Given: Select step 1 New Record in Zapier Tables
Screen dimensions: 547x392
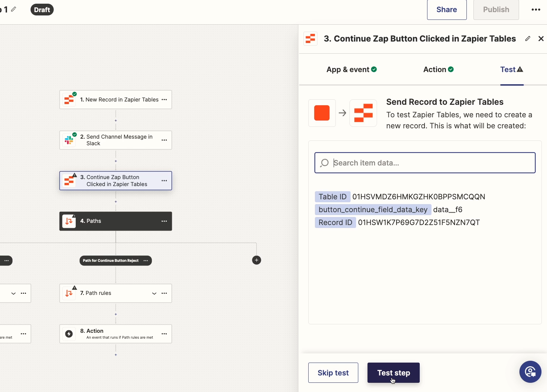Looking at the screenshot, I should coord(116,100).
